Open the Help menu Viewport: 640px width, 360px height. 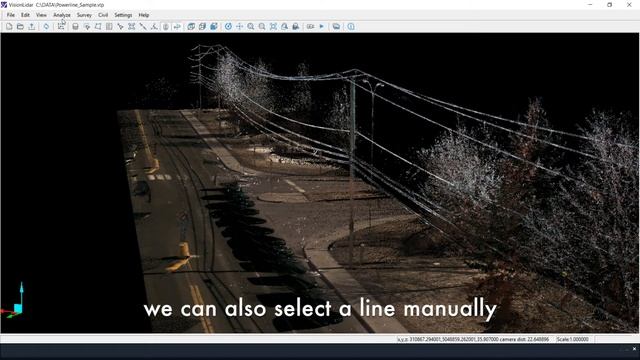[144, 15]
